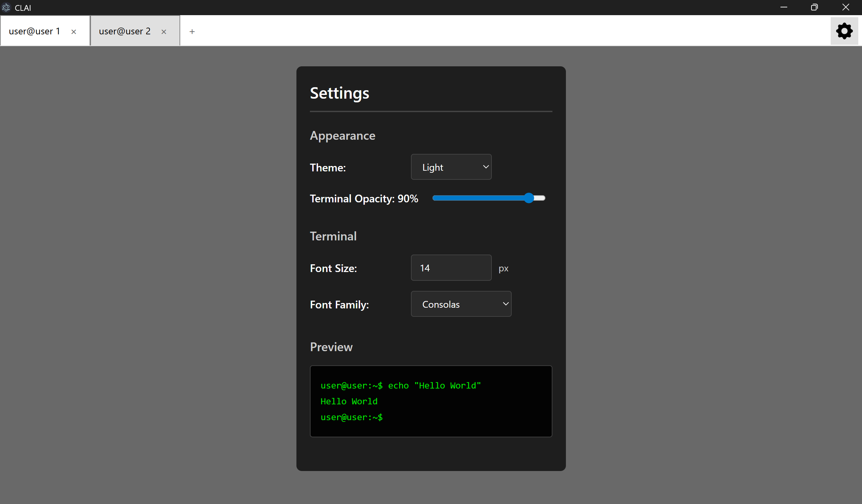This screenshot has width=862, height=504.
Task: Switch to the user@user 2 tab
Action: tap(125, 31)
